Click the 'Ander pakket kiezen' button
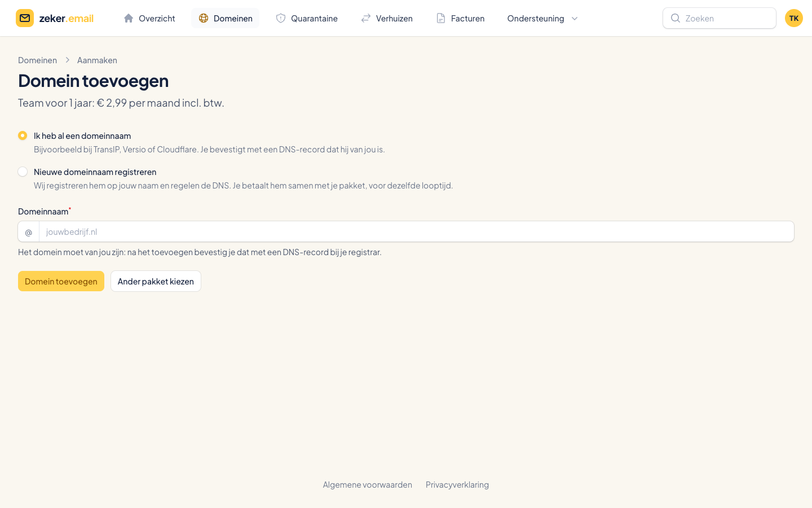Viewport: 812px width, 508px height. click(x=156, y=281)
